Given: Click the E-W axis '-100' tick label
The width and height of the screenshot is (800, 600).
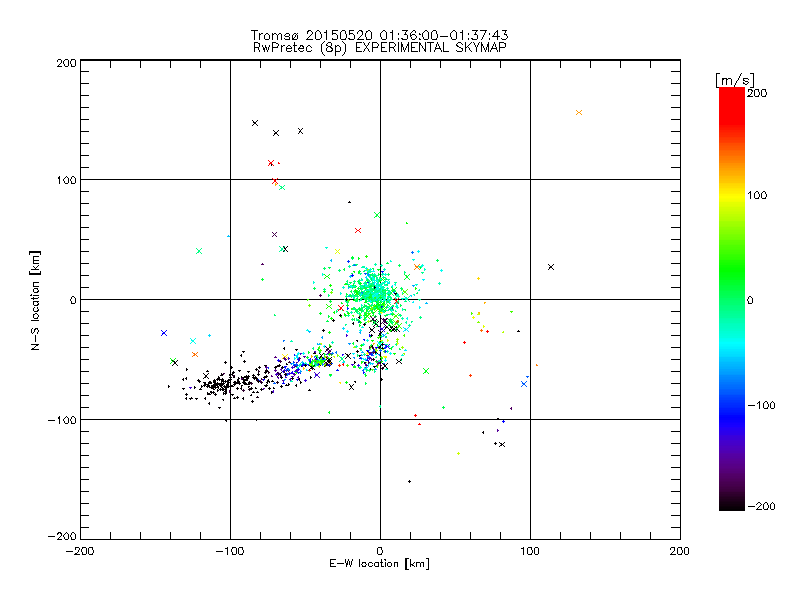Looking at the screenshot, I should coord(230,551).
